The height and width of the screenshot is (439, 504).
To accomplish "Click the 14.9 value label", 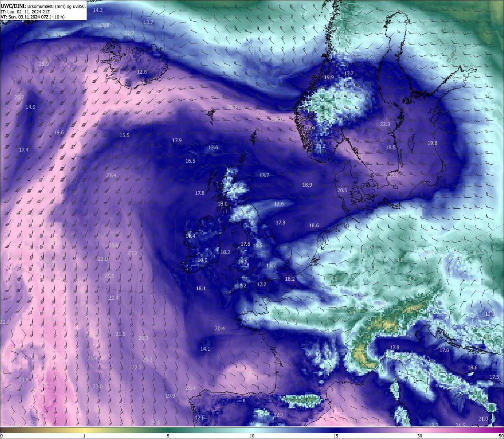I will [x=30, y=107].
